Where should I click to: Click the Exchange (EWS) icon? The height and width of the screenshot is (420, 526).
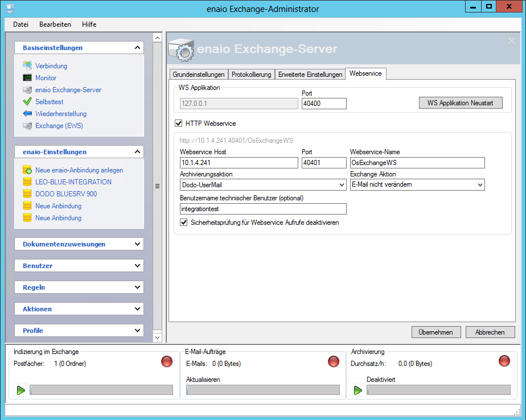[x=27, y=126]
